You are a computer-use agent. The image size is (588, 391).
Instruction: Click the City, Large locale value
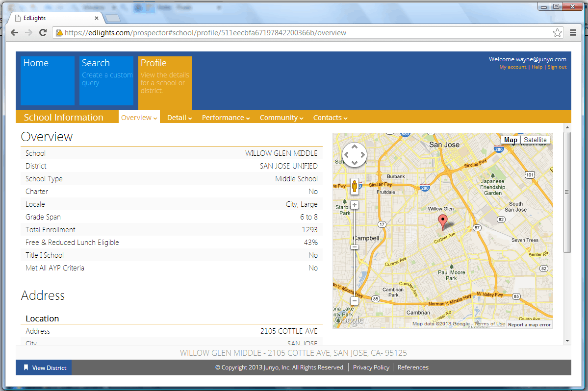[302, 204]
